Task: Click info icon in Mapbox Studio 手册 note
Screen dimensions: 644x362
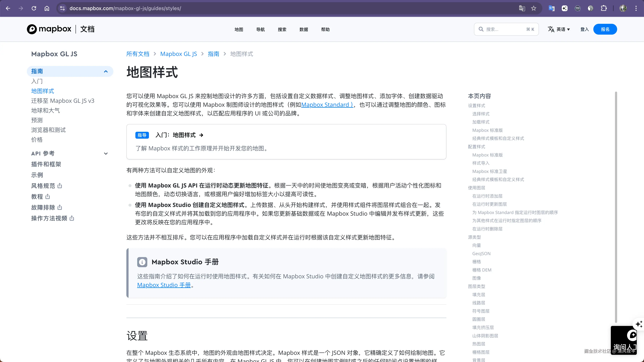Action: tap(142, 262)
